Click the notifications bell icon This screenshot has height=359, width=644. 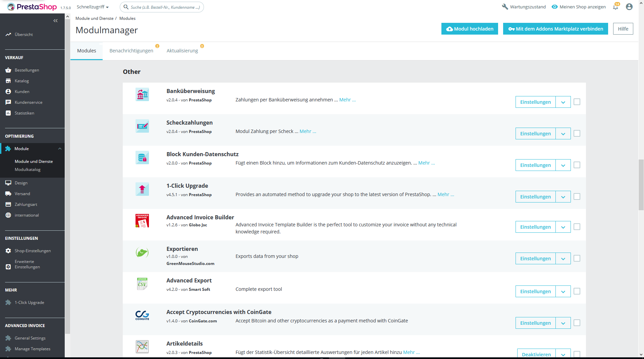pos(615,7)
